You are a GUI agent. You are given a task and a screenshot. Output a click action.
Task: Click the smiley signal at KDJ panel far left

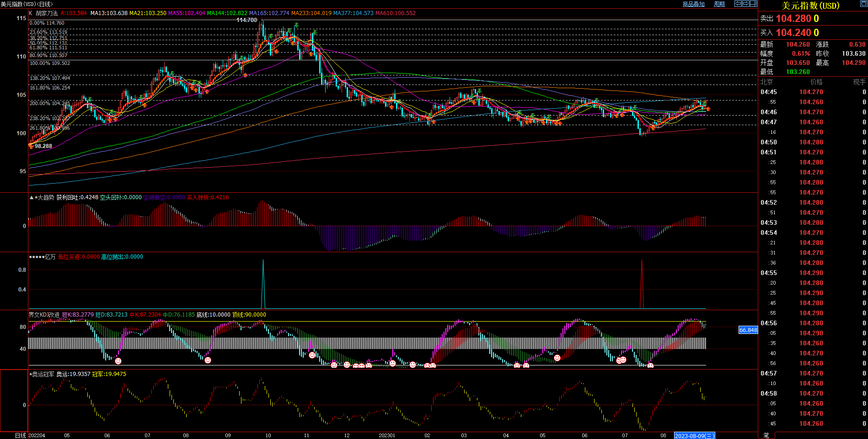tap(118, 361)
